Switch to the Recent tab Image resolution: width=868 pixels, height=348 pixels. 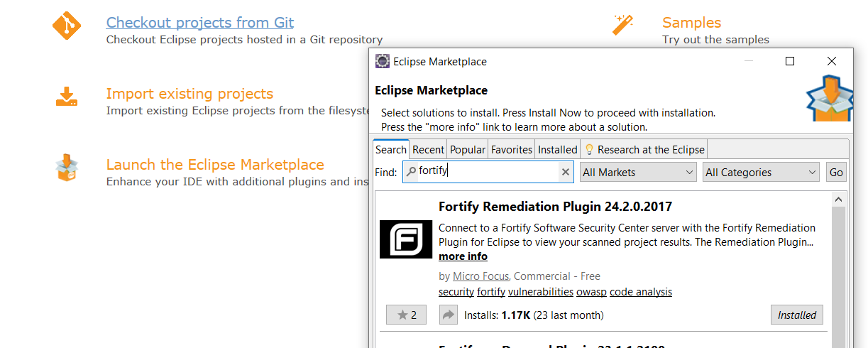[428, 149]
